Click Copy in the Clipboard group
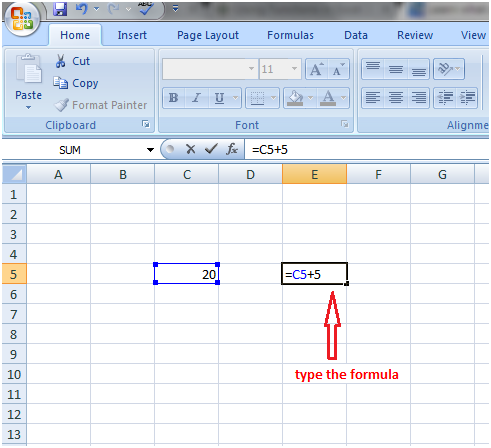 click(x=76, y=83)
